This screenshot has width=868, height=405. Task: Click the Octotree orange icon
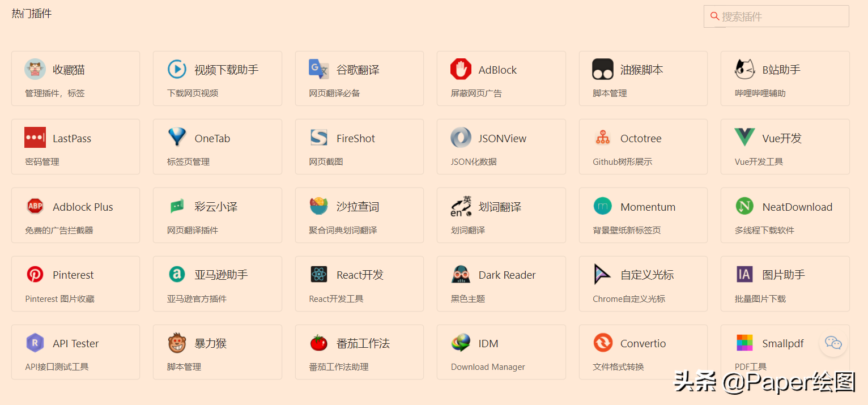603,138
